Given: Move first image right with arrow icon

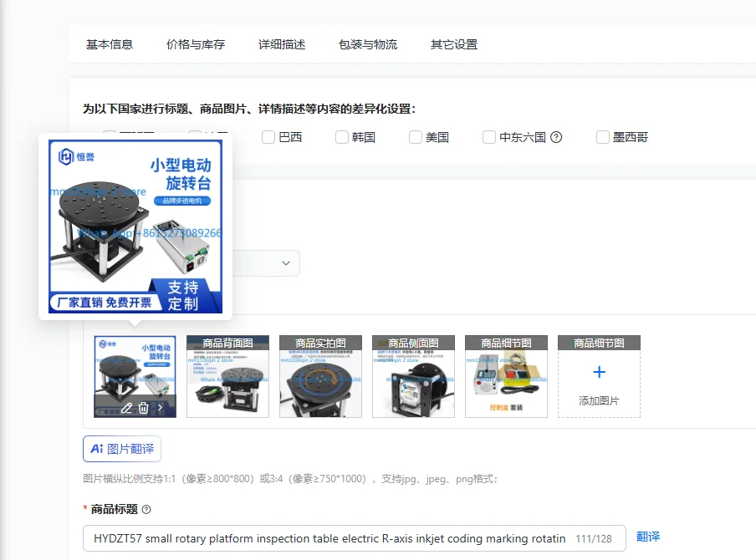Looking at the screenshot, I should click(160, 408).
